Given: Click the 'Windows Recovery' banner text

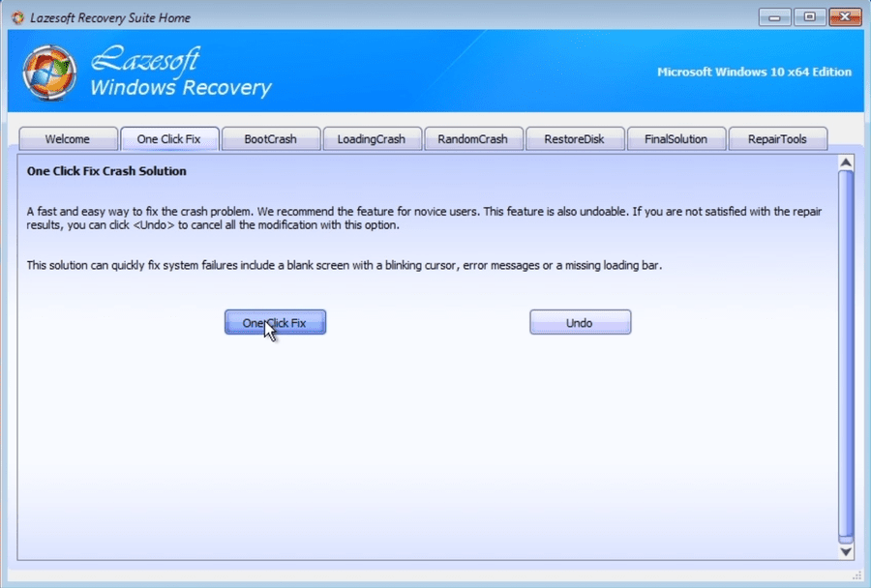Looking at the screenshot, I should (181, 88).
